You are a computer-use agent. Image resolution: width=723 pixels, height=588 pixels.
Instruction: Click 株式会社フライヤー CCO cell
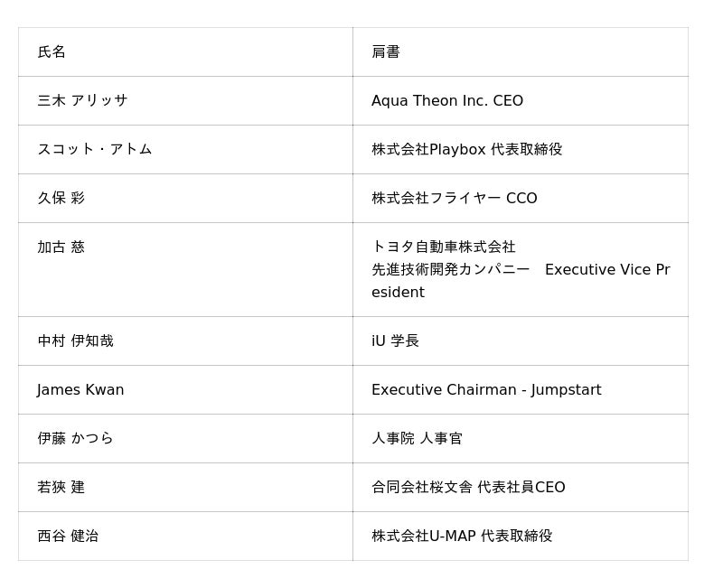(454, 199)
